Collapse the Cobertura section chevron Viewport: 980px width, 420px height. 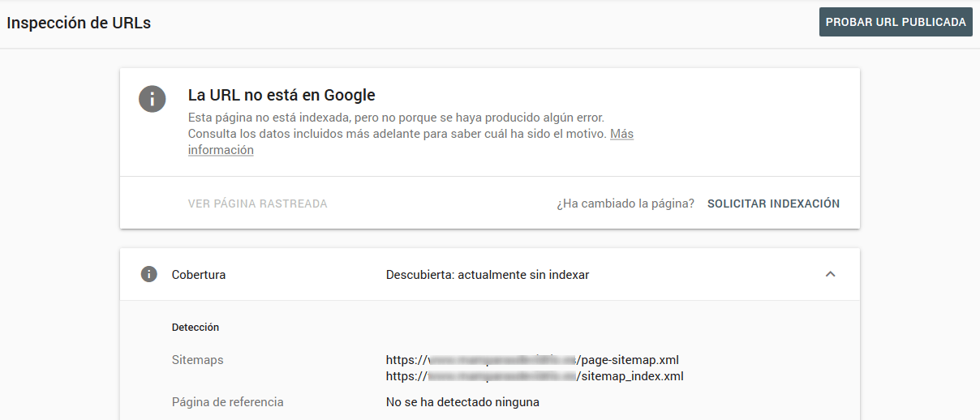point(830,274)
